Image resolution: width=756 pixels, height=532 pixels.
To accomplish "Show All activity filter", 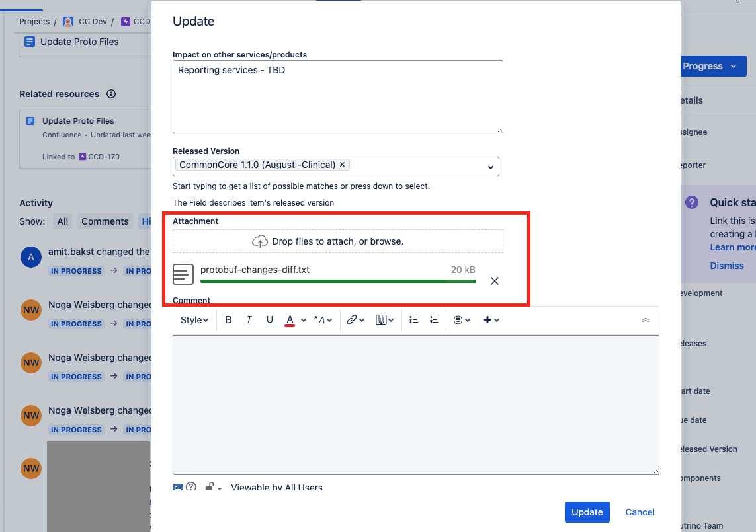I will click(63, 221).
